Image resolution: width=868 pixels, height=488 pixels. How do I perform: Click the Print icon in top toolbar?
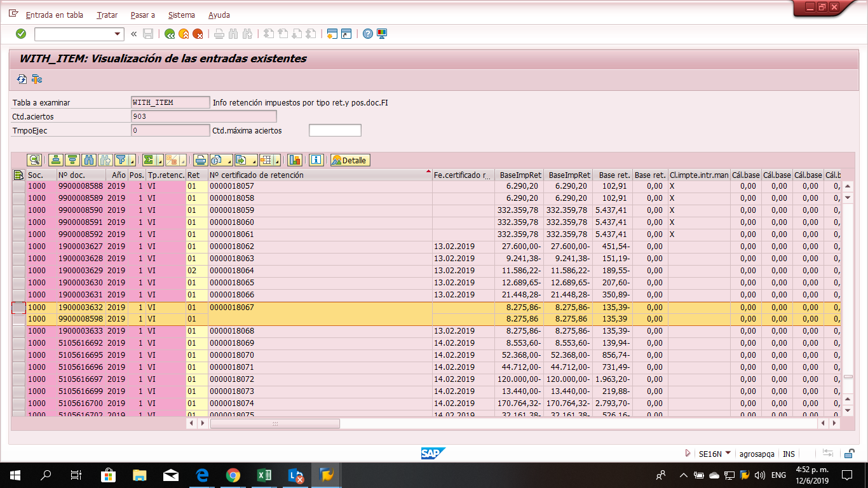[x=219, y=34]
